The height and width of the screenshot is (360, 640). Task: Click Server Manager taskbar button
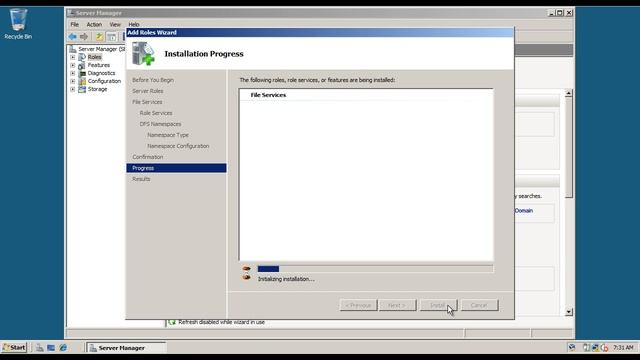127,348
